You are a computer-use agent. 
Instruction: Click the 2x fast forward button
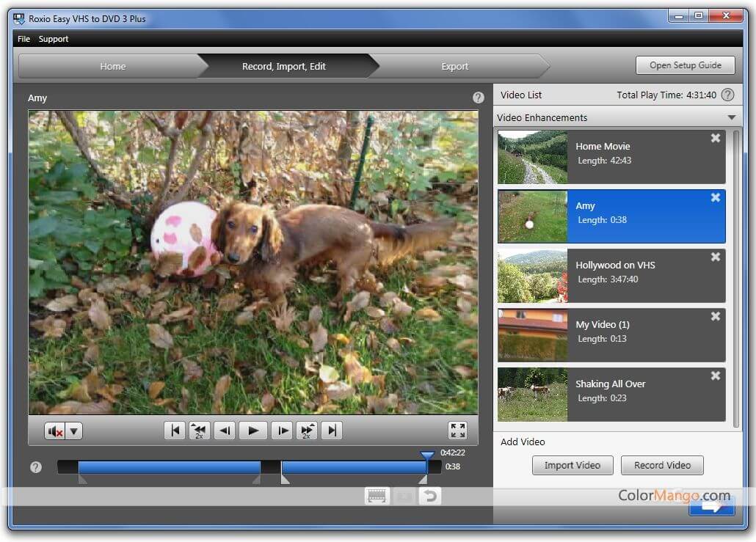(x=307, y=431)
